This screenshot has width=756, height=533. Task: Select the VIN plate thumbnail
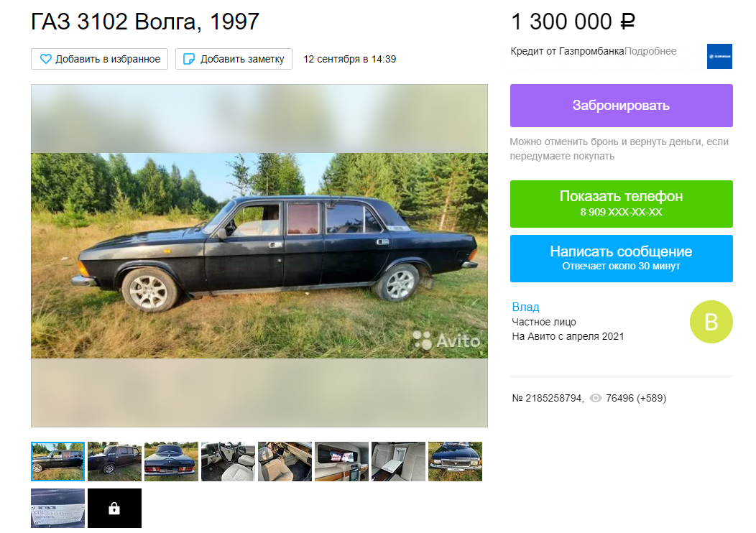coord(58,509)
